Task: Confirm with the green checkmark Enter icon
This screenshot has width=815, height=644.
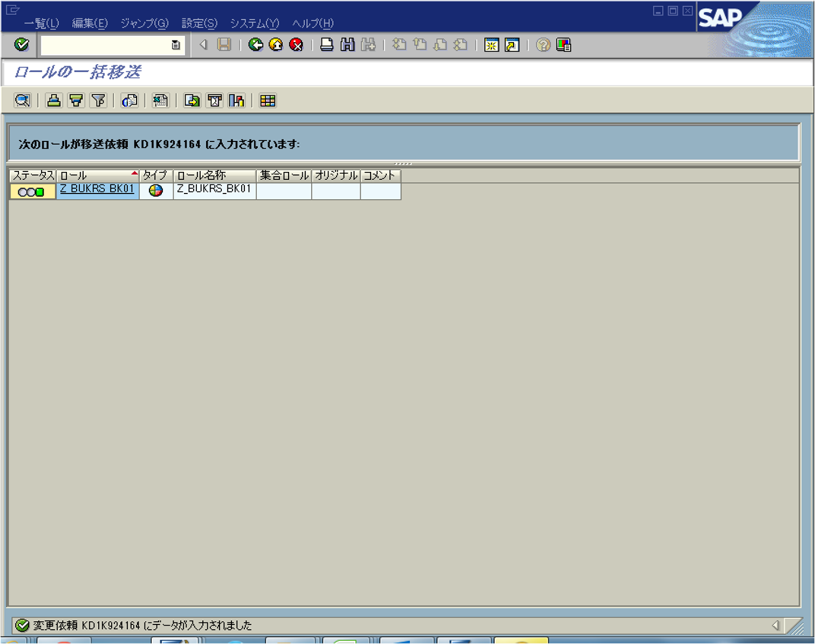Action: pos(21,45)
